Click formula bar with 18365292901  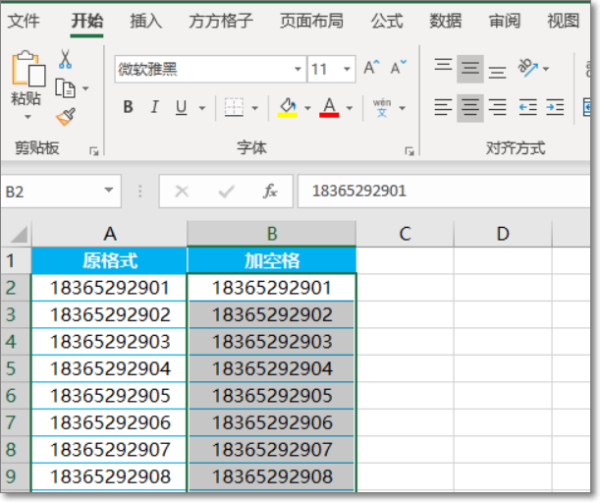pyautogui.click(x=444, y=191)
